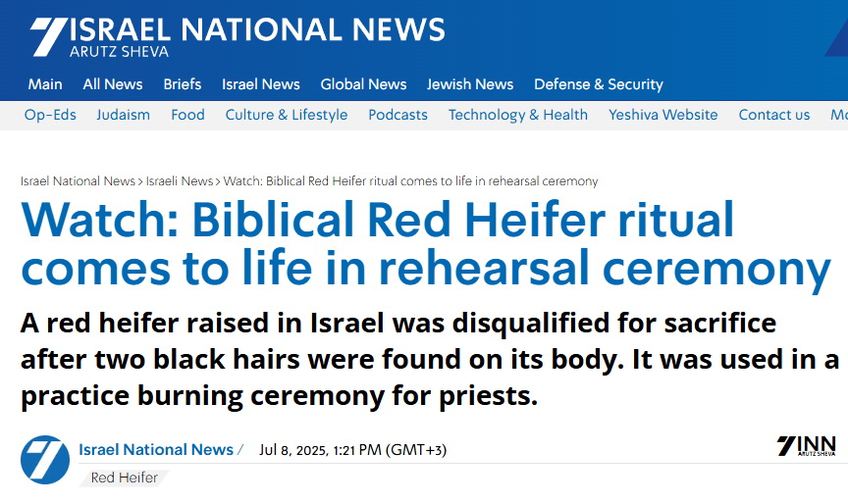Select the Op-Eds tab
This screenshot has height=504, width=848.
pos(50,115)
